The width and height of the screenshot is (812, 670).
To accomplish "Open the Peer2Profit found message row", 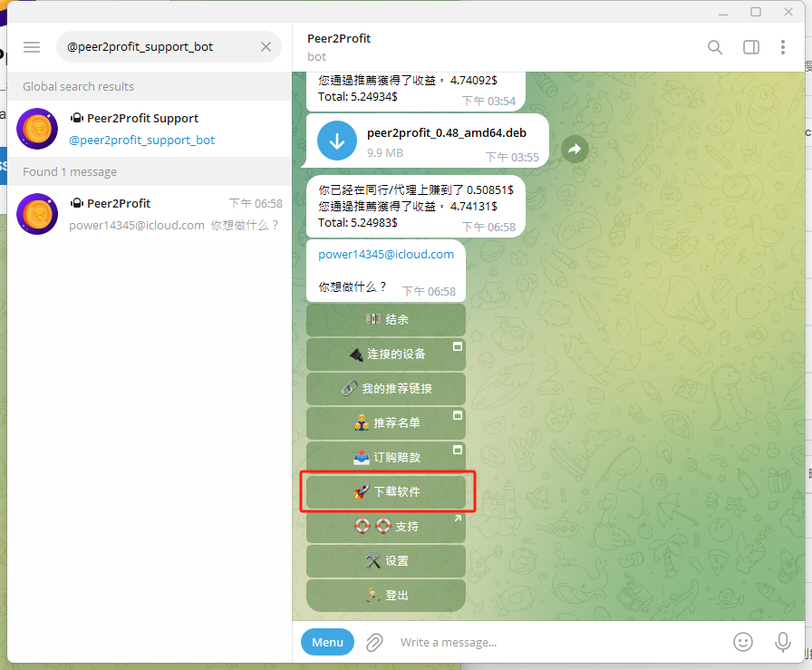I will 150,214.
